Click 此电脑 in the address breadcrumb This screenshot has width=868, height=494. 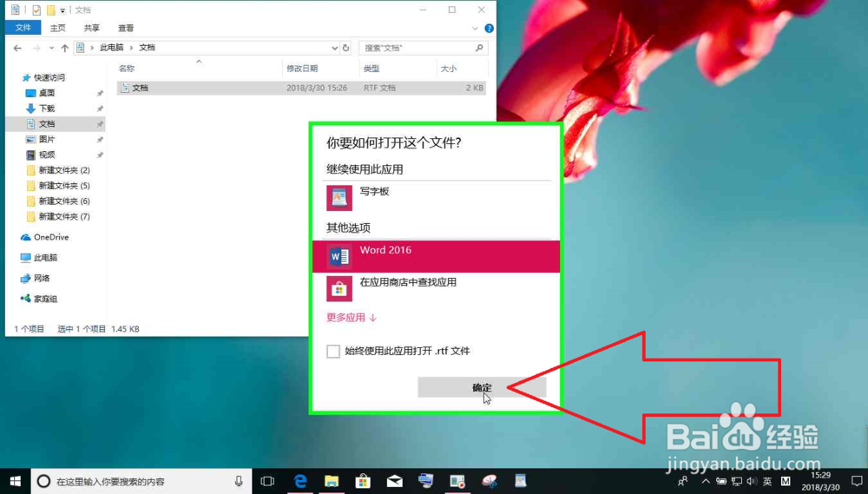tap(112, 48)
